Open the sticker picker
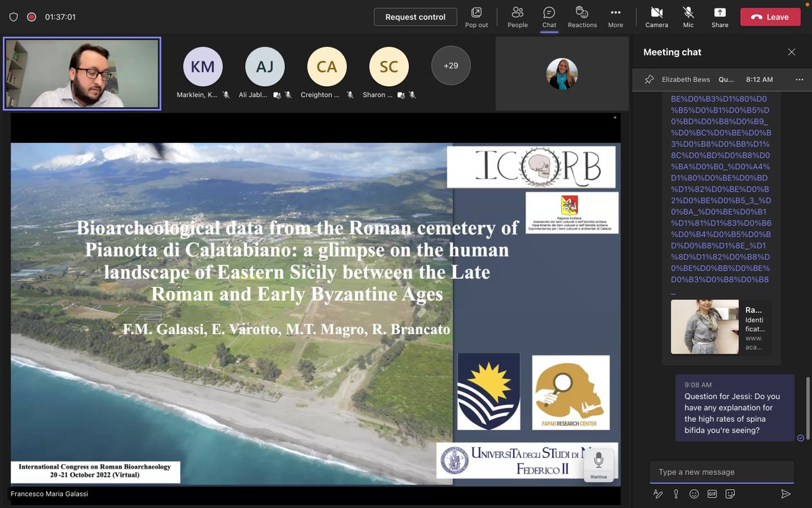812x508 pixels. 730,494
